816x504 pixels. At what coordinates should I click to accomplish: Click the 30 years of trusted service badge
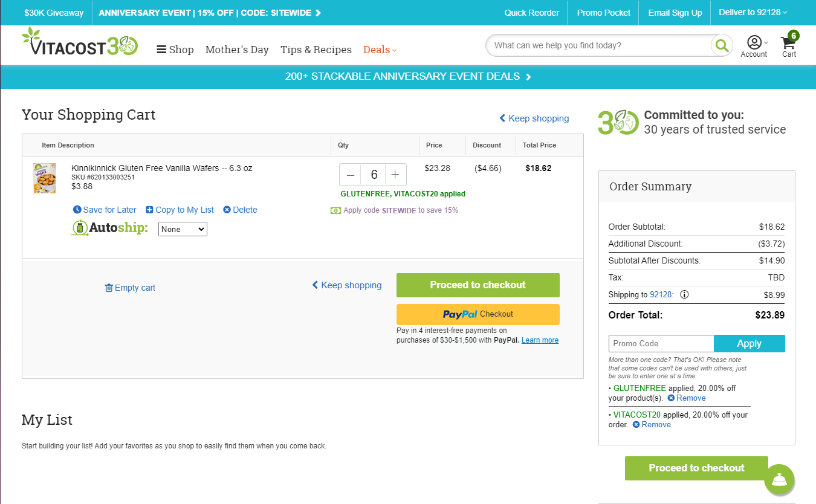click(692, 122)
